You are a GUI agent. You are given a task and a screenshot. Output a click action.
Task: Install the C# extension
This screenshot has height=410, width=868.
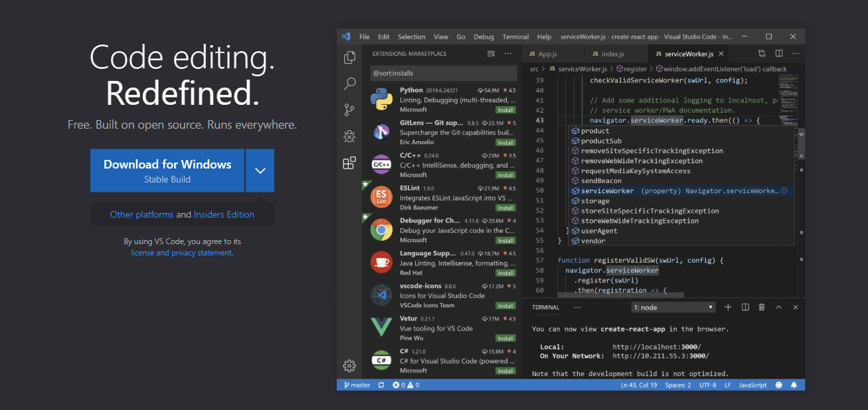pyautogui.click(x=505, y=371)
